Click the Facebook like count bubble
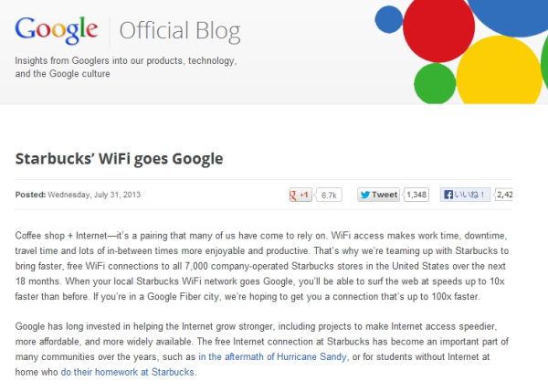 click(505, 195)
